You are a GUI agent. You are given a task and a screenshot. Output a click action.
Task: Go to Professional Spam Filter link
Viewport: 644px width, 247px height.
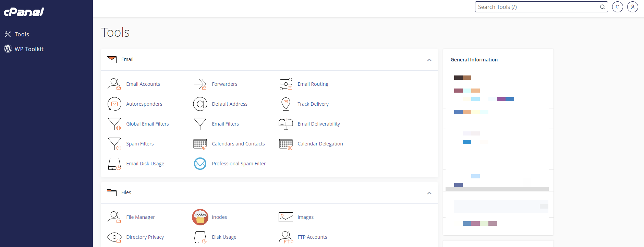pos(239,164)
